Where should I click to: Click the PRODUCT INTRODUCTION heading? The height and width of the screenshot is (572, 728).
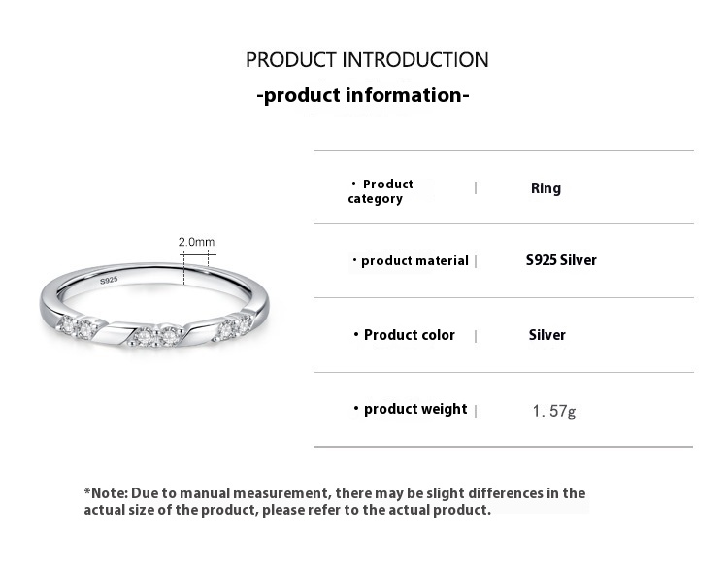point(367,60)
